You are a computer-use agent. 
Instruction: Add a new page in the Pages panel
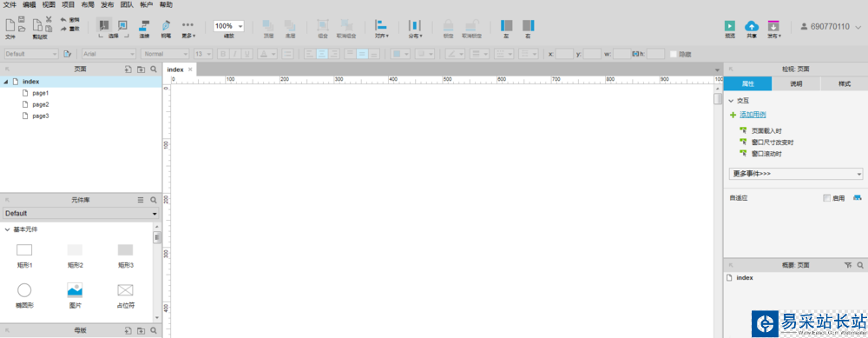coord(128,70)
